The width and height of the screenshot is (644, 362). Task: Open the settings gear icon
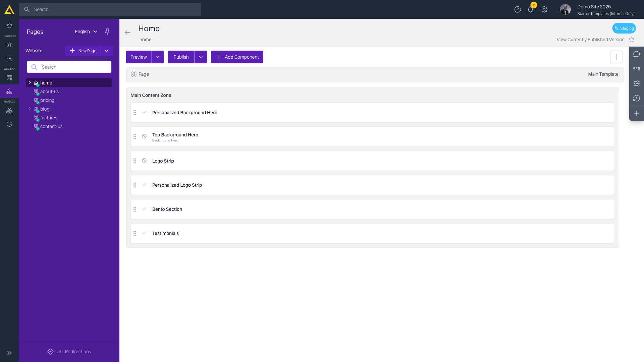coord(544,9)
